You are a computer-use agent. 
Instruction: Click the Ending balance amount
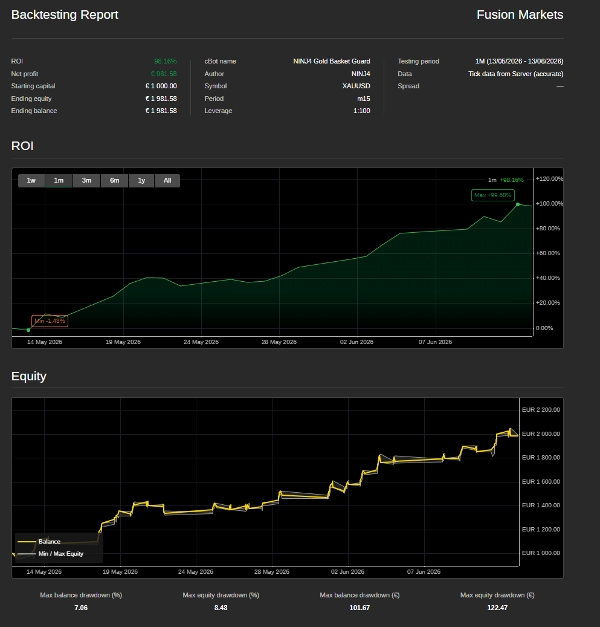161,111
